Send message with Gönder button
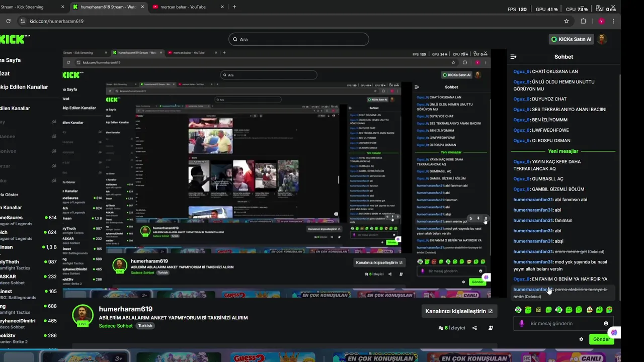Image resolution: width=644 pixels, height=362 pixels. [601, 339]
